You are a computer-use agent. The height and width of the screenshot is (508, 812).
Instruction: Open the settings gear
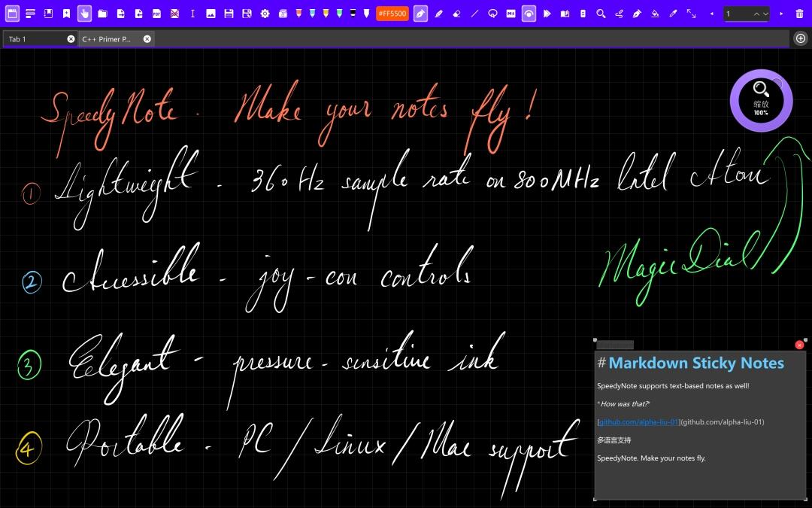[265, 14]
